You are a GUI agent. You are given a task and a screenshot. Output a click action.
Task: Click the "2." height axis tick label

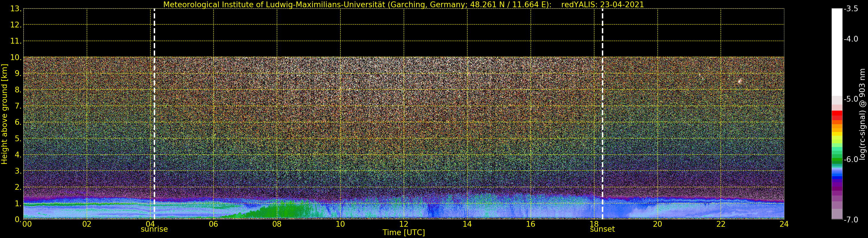pos(18,187)
